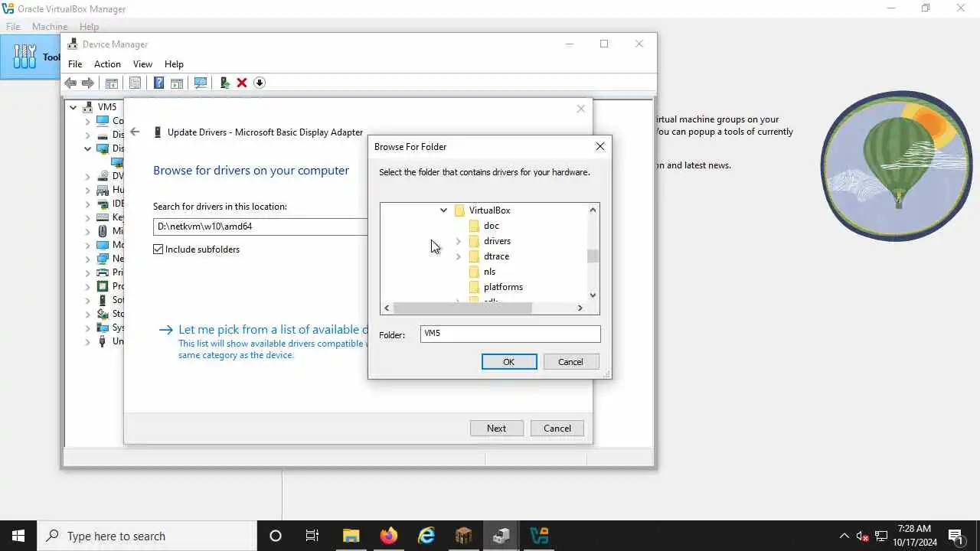Collapse the VirtualBox folder node

pyautogui.click(x=443, y=210)
